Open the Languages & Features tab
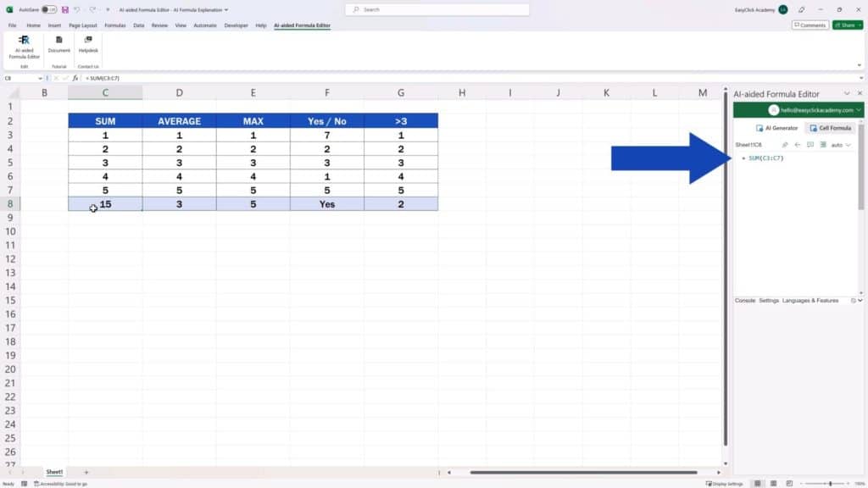868x488 pixels. 810,301
